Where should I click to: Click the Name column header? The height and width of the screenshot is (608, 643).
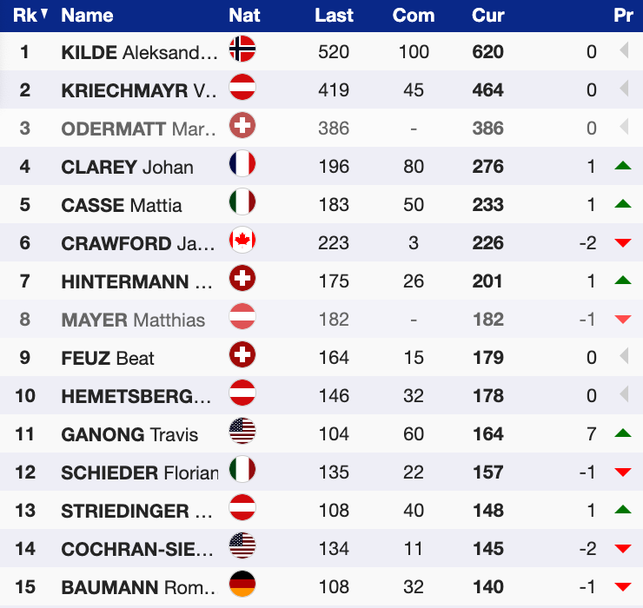(x=87, y=15)
